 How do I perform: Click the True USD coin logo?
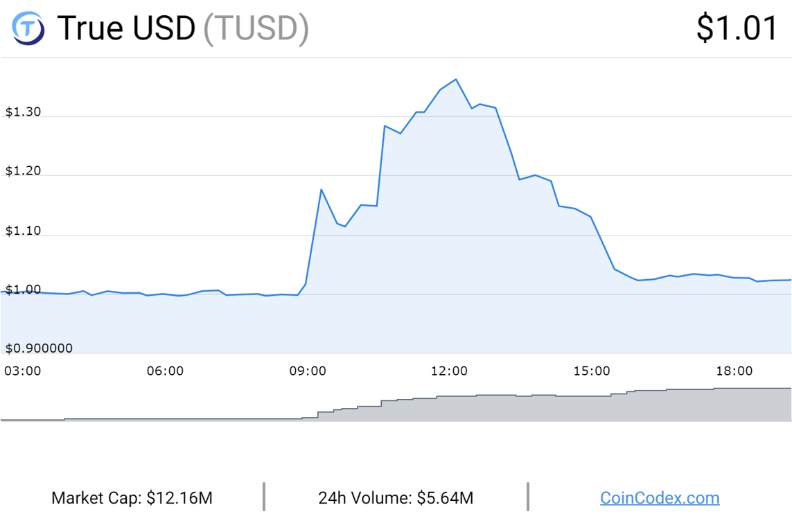tap(28, 28)
